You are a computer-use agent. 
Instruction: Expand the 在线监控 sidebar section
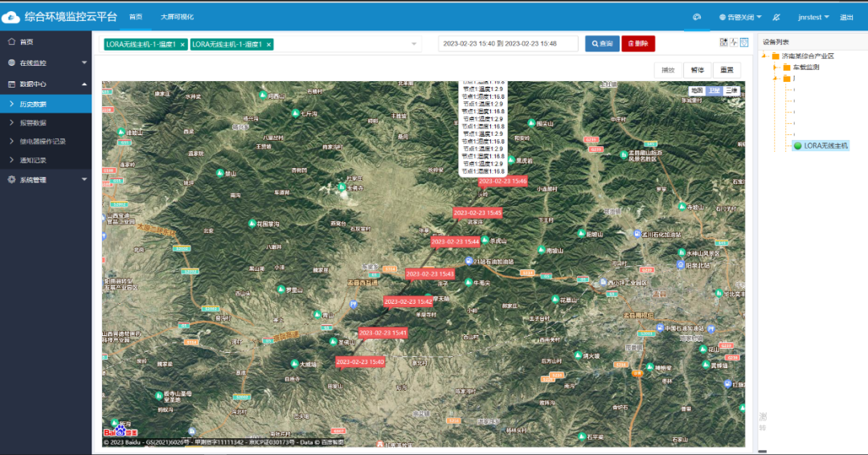click(46, 63)
